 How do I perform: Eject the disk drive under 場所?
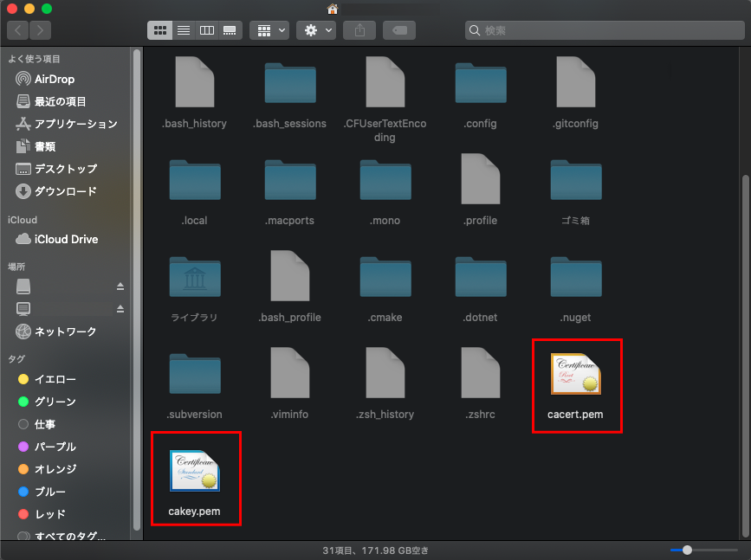120,286
